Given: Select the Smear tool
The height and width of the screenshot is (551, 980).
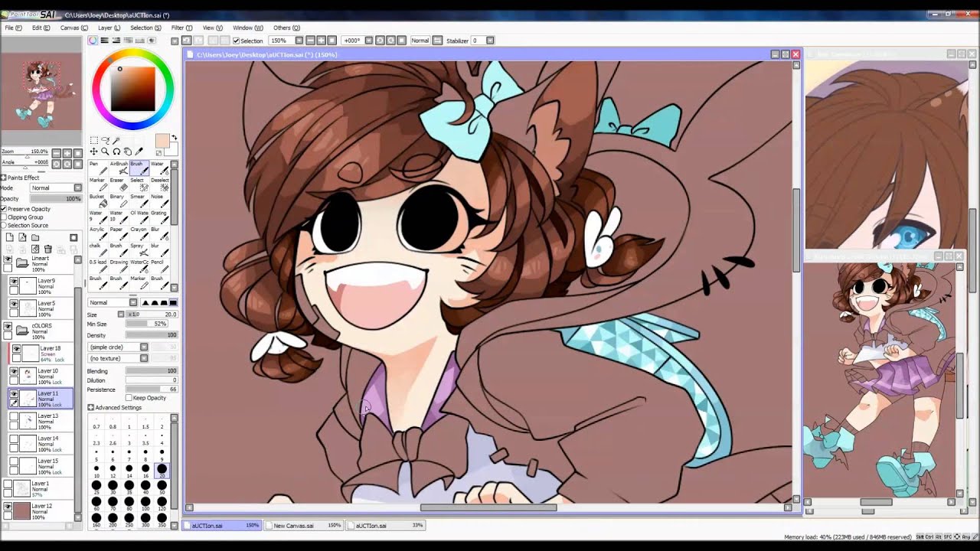Looking at the screenshot, I should click(x=138, y=201).
